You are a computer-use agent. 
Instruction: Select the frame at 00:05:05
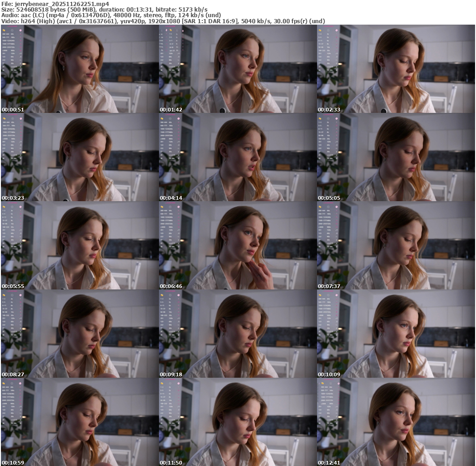pyautogui.click(x=396, y=157)
